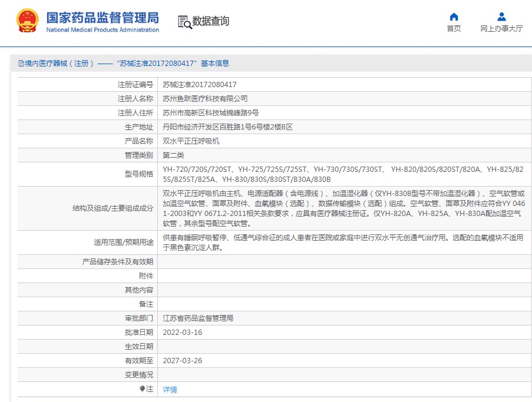Open 网上办事大厅 user icon
Image resolution: width=532 pixels, height=402 pixels.
(501, 16)
